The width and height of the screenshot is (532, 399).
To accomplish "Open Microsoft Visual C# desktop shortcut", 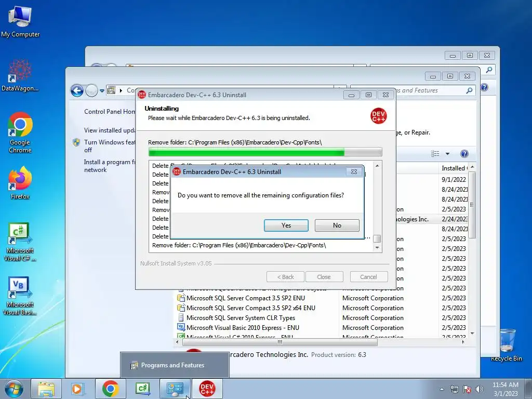I will [x=20, y=242].
